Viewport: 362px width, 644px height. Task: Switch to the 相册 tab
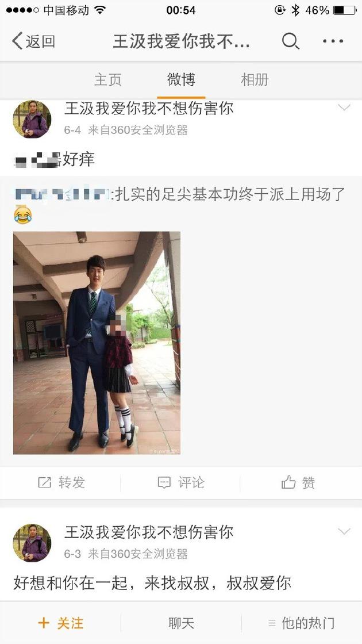[x=255, y=80]
